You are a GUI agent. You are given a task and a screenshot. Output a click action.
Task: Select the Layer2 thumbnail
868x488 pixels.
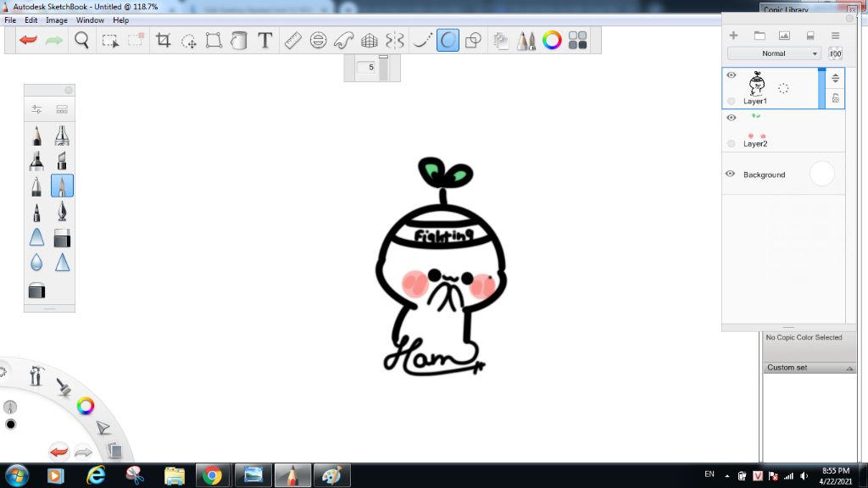click(x=756, y=126)
